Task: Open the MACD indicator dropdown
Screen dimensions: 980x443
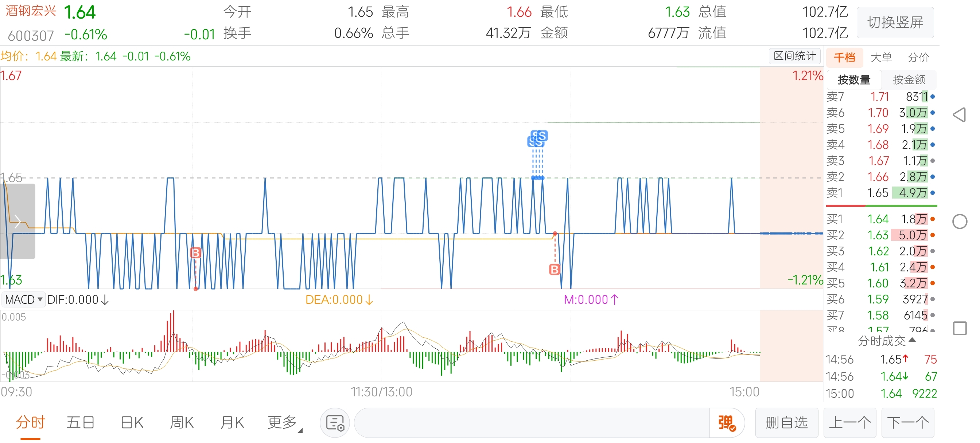Action: (23, 299)
